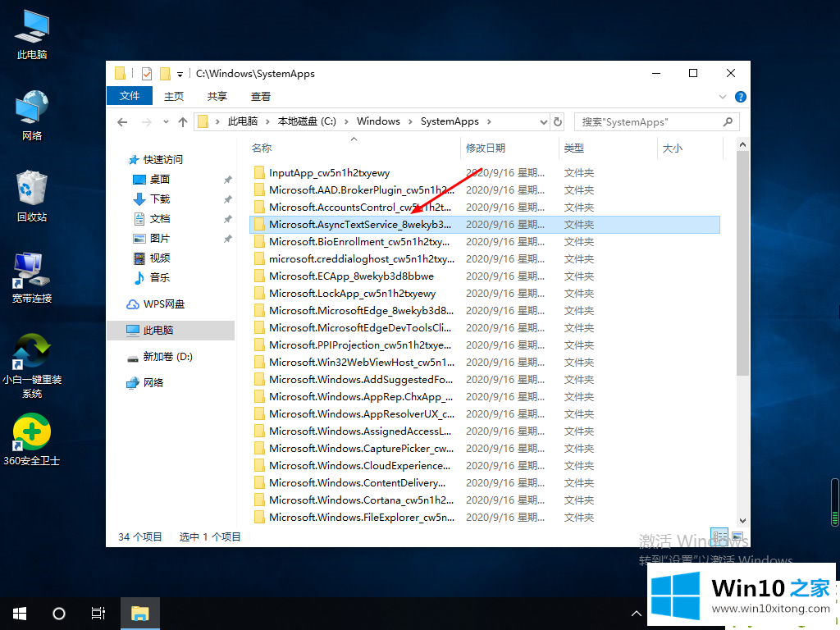
Task: Launch 360安全卫士 desktop shortcut
Action: tap(32, 440)
